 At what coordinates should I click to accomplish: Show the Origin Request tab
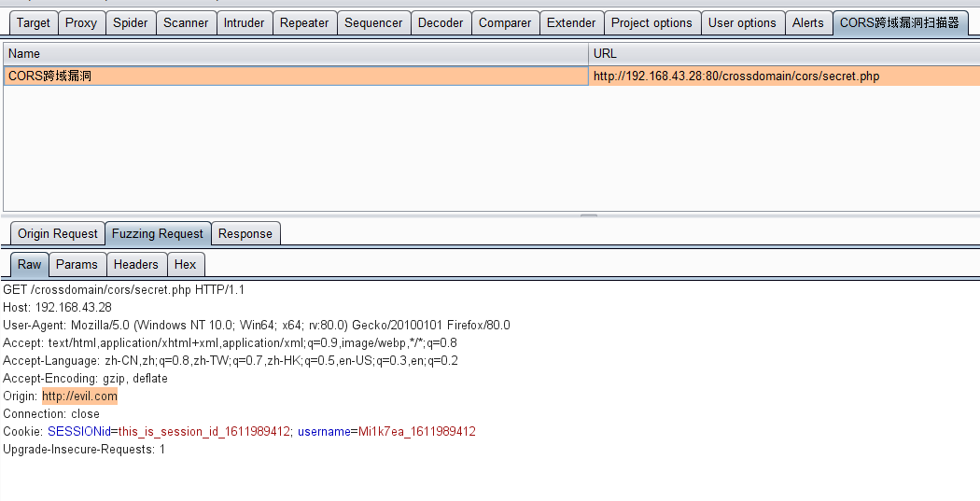coord(58,233)
